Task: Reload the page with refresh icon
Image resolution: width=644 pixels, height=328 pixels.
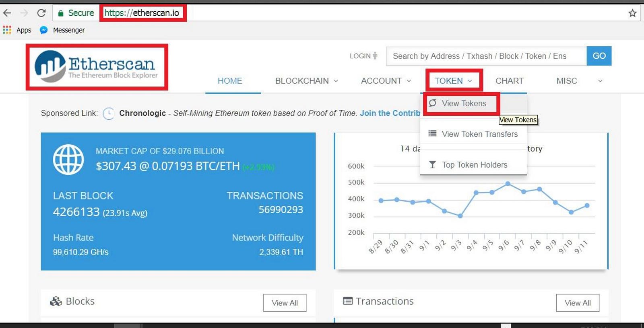Action: pyautogui.click(x=41, y=13)
